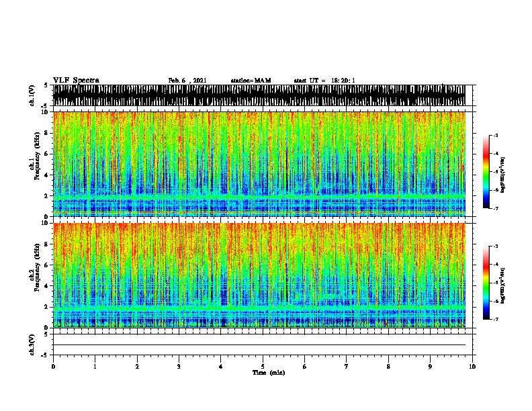Click the time axis tick label "0"
The image size is (532, 411).
[x=53, y=367]
